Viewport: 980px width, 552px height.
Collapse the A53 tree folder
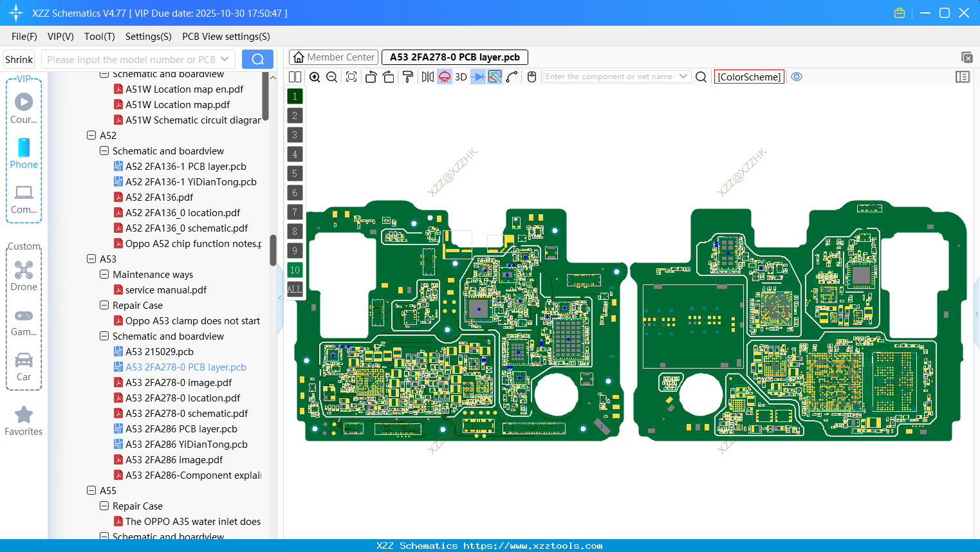[91, 259]
